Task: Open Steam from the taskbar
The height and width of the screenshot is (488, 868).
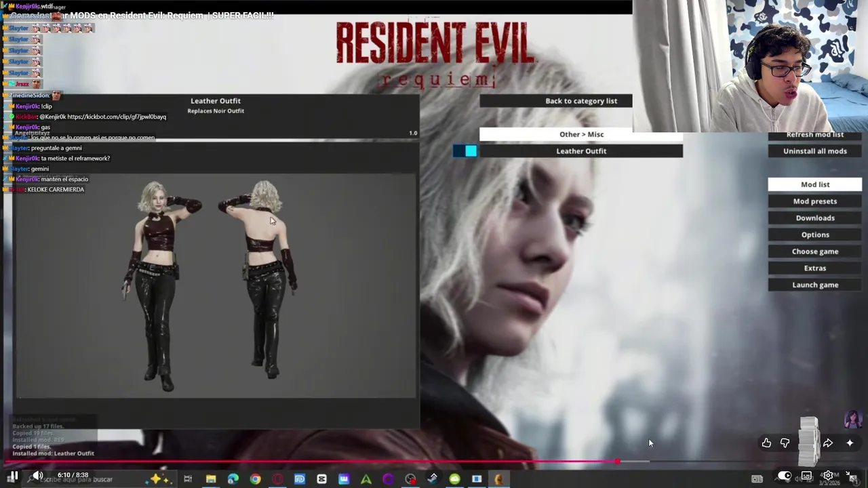Action: point(432,479)
